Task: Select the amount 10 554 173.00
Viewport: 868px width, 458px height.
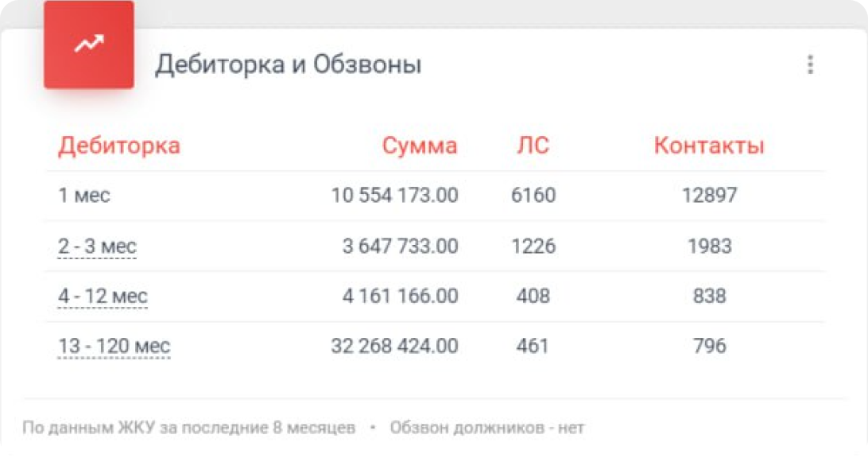Action: click(395, 196)
